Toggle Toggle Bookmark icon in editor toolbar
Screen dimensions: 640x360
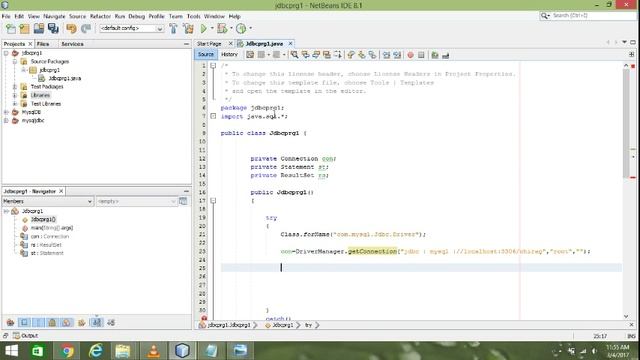(372, 55)
